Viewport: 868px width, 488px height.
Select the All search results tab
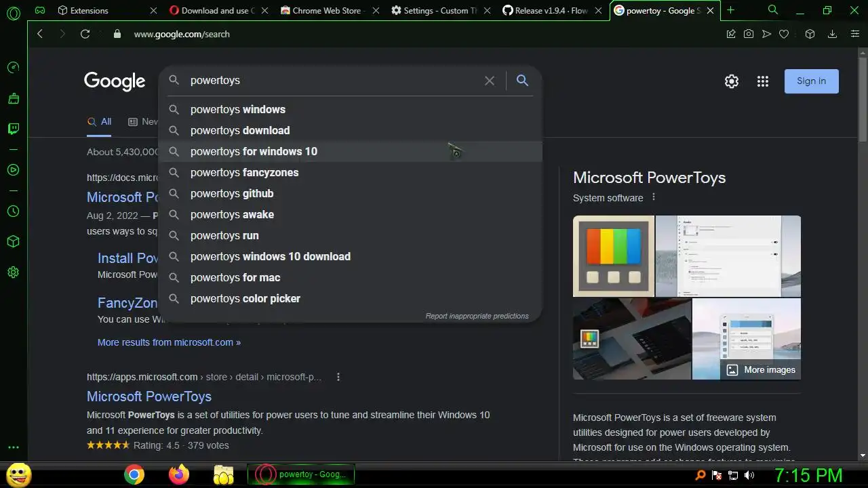pyautogui.click(x=100, y=121)
